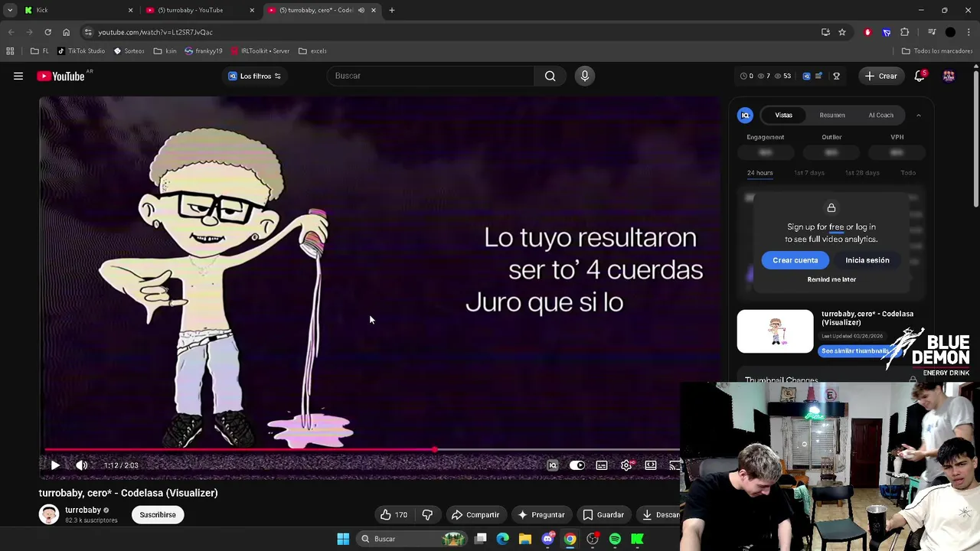Open Discord from the taskbar
980x551 pixels.
547,539
